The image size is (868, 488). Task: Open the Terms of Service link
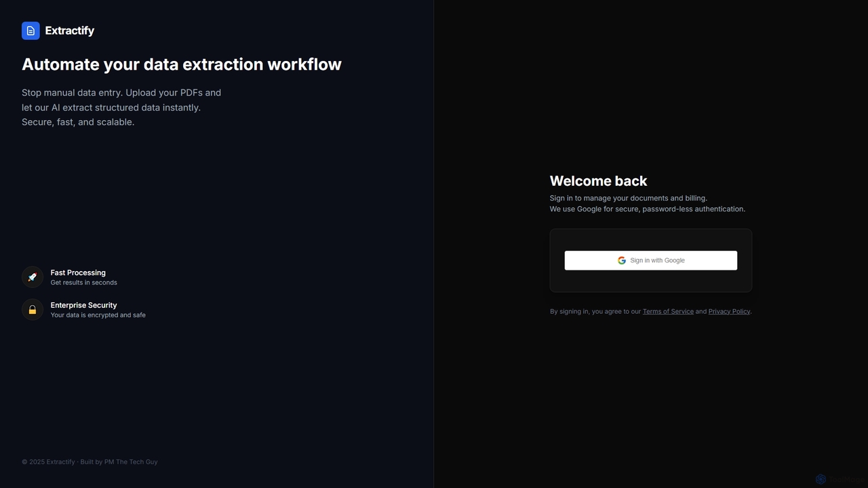(x=668, y=312)
